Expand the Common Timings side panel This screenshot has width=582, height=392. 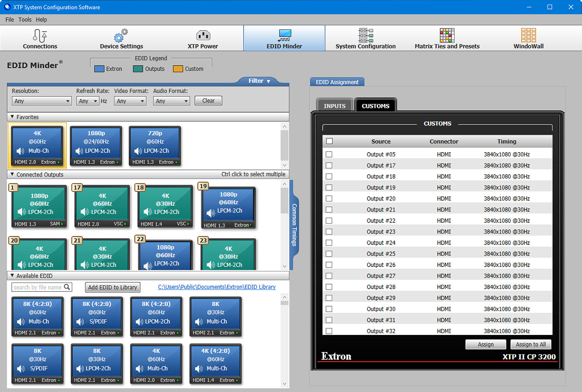[x=294, y=225]
